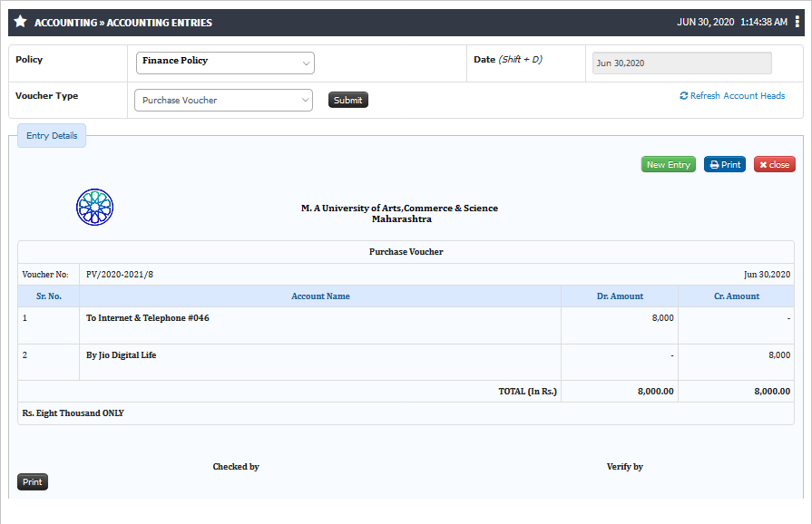Click the refresh icon beside Account Heads
812x524 pixels.
click(x=683, y=96)
